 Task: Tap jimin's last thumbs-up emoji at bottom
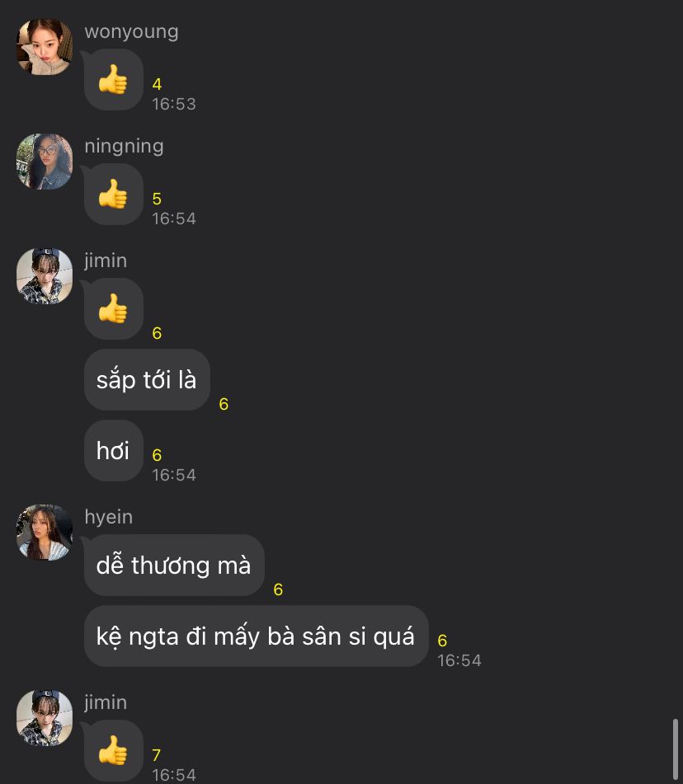pyautogui.click(x=114, y=750)
